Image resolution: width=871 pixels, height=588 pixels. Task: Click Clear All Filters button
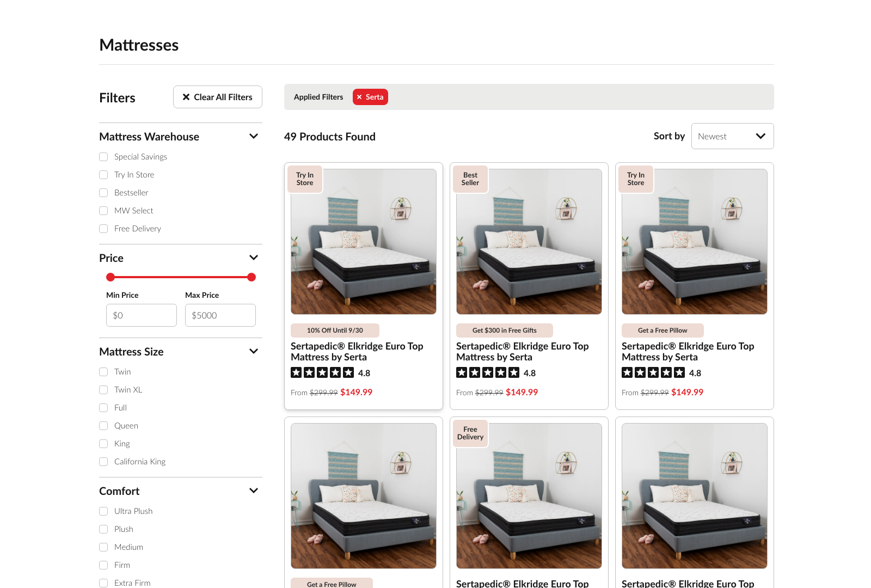point(218,97)
